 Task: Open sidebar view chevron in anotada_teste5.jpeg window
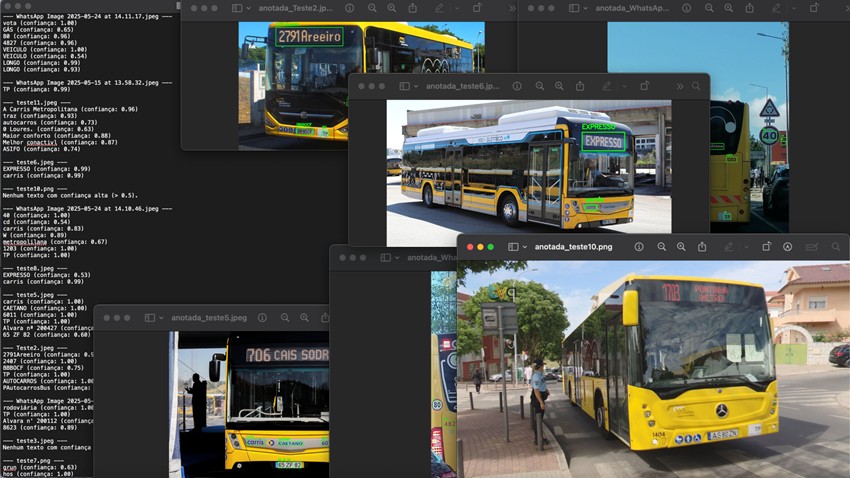click(161, 318)
